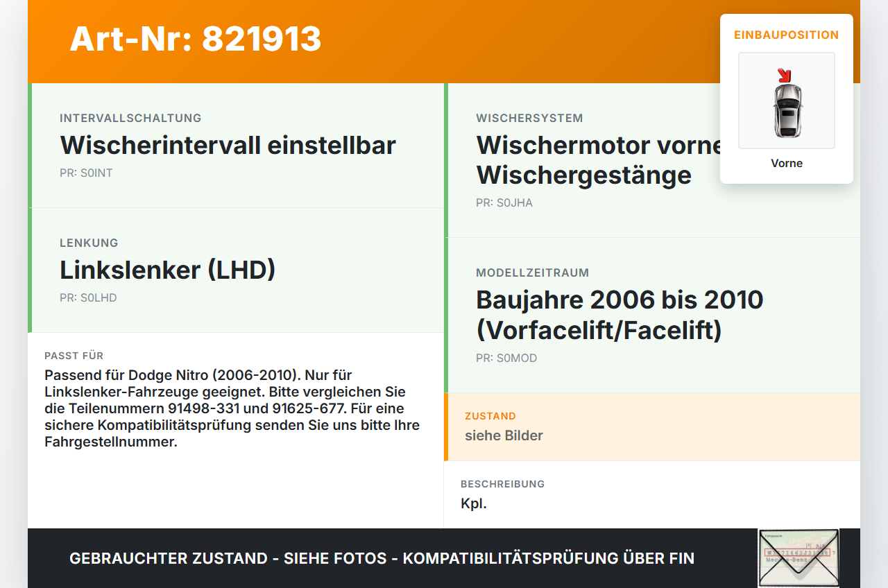Click the PR: S0INT code
888x588 pixels.
tap(86, 173)
